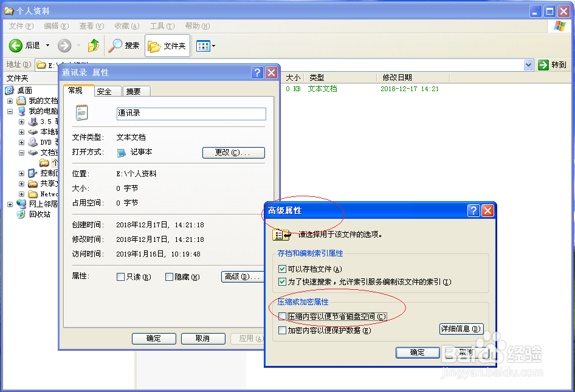This screenshot has width=575, height=392.
Task: Select the floppy drive icon in tree
Action: click(33, 122)
